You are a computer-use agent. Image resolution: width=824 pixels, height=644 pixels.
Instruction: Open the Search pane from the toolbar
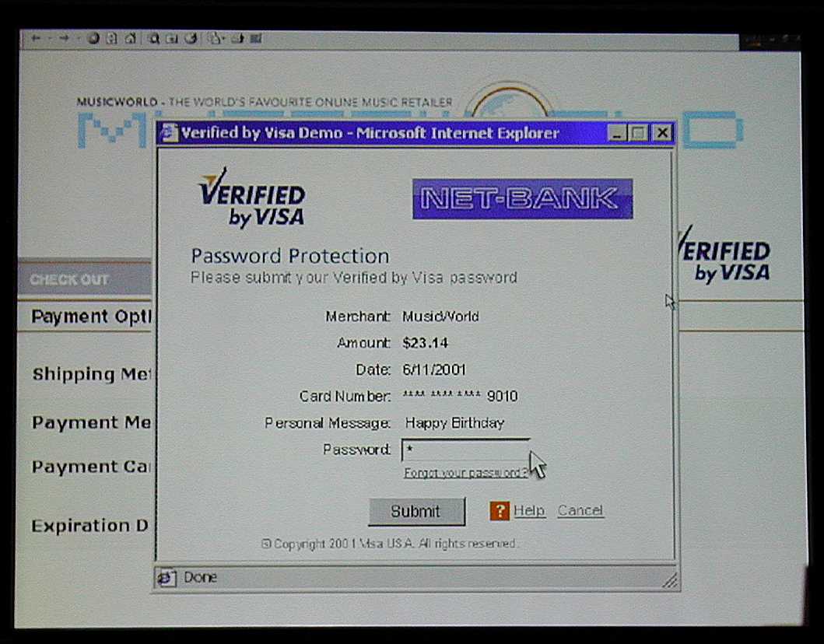click(x=154, y=38)
